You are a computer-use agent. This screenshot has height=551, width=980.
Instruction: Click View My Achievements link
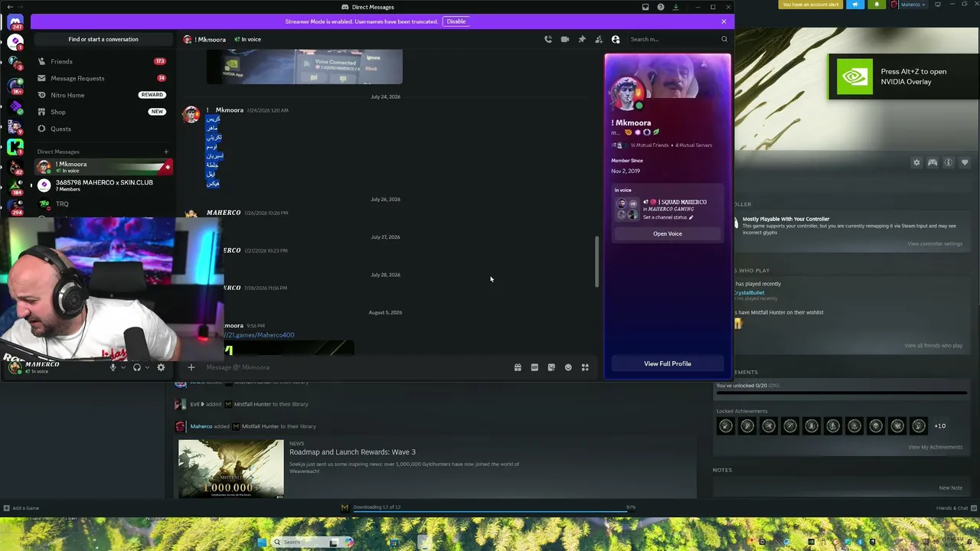pos(936,447)
